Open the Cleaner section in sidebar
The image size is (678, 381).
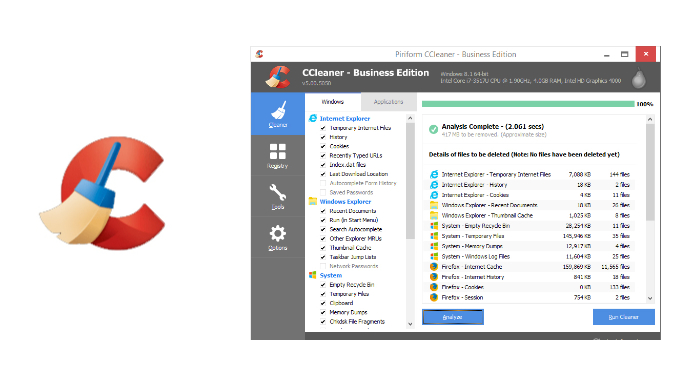(x=278, y=114)
